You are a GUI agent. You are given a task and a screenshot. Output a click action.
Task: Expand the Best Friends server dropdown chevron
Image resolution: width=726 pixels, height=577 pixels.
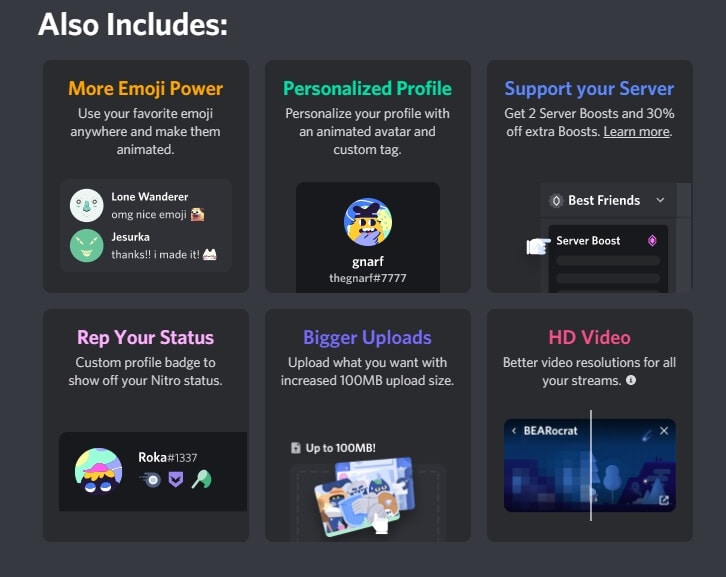(x=660, y=200)
